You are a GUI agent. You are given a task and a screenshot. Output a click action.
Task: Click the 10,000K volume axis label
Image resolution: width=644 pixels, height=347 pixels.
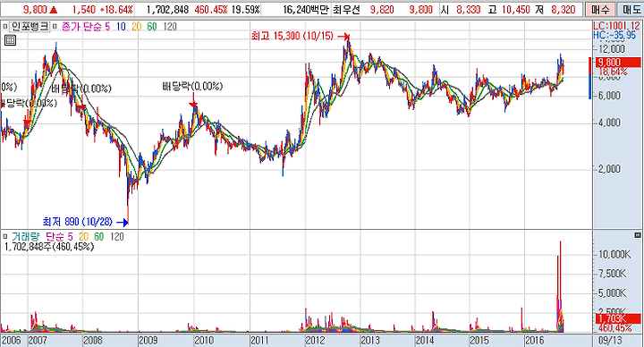point(614,255)
